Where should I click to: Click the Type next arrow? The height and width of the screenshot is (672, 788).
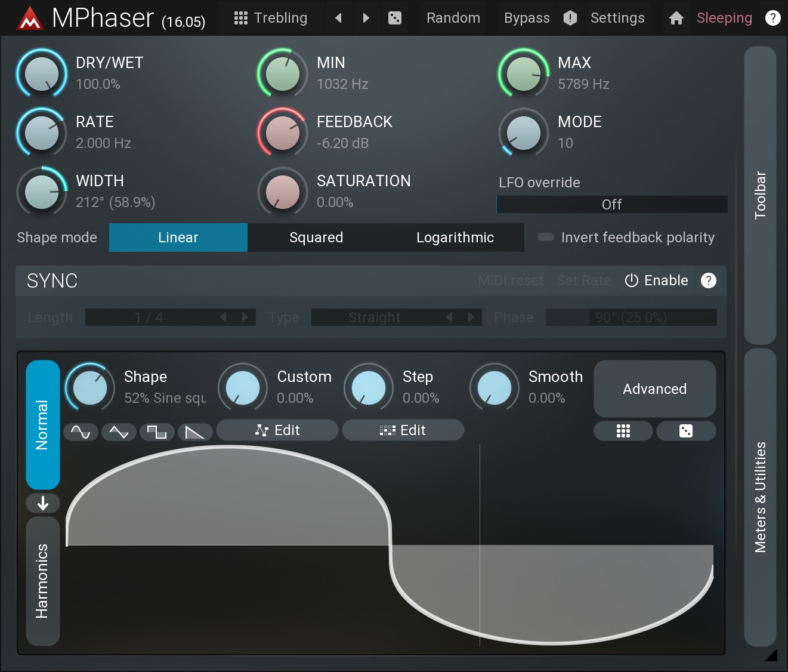pos(471,317)
